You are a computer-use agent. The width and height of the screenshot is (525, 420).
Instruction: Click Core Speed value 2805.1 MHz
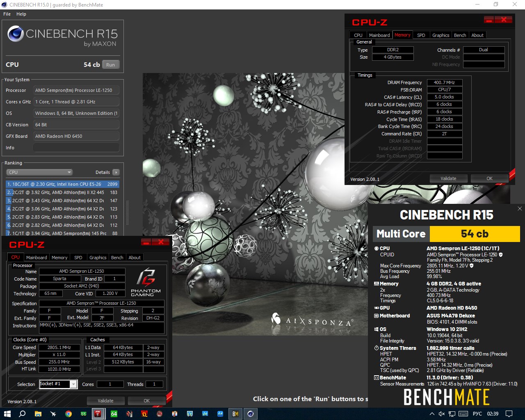tap(59, 347)
